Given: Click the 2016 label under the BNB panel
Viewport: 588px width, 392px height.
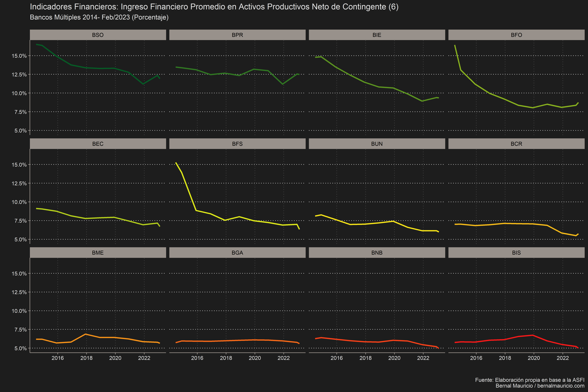Looking at the screenshot, I should (x=337, y=358).
